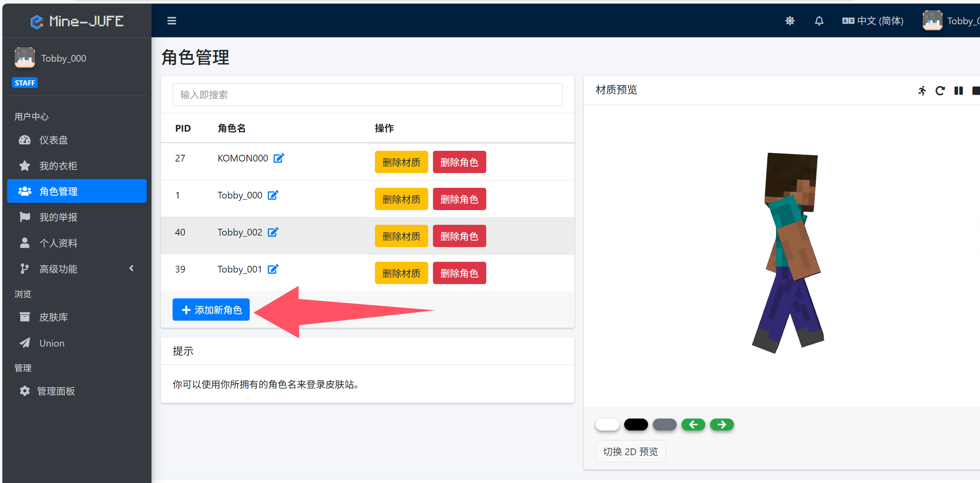This screenshot has width=980, height=483.
Task: Click 删除角色 for Tobby_000
Action: tap(459, 199)
